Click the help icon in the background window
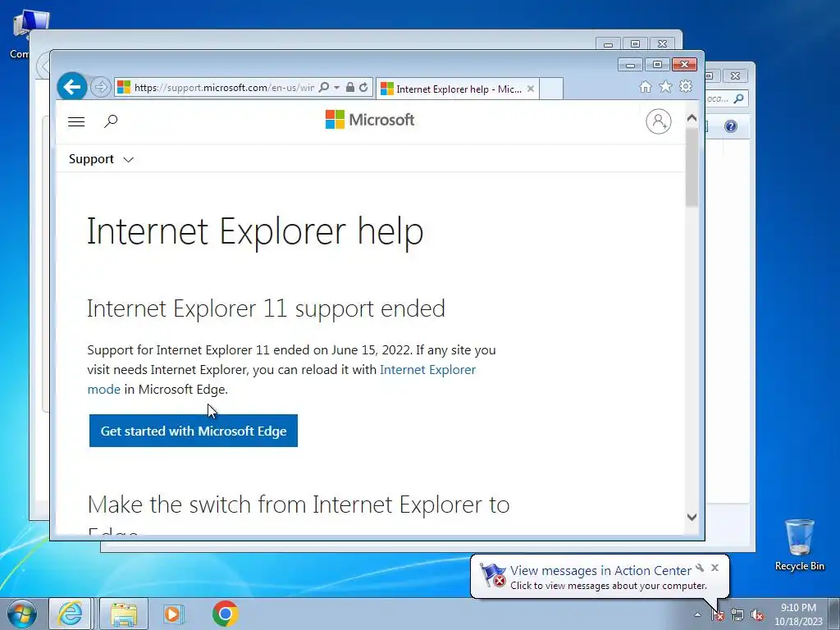This screenshot has height=630, width=840. click(x=731, y=126)
